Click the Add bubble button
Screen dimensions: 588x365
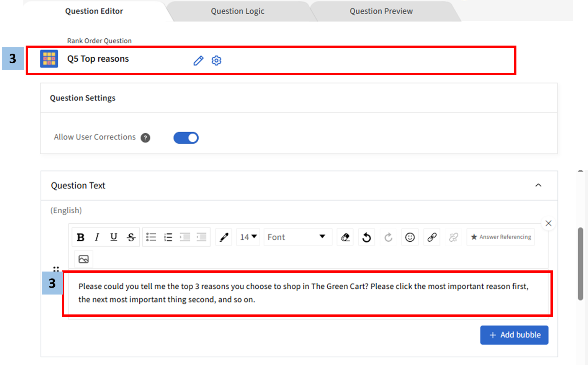click(x=514, y=335)
